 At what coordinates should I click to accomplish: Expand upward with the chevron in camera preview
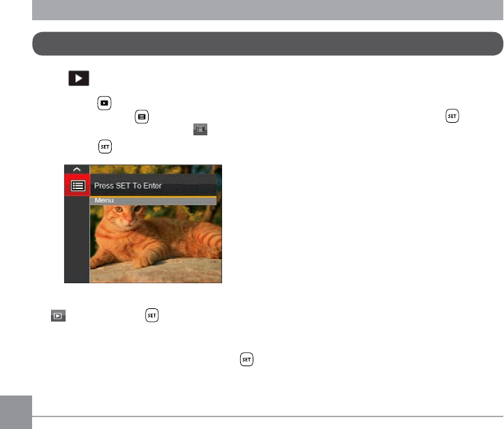[x=77, y=170]
